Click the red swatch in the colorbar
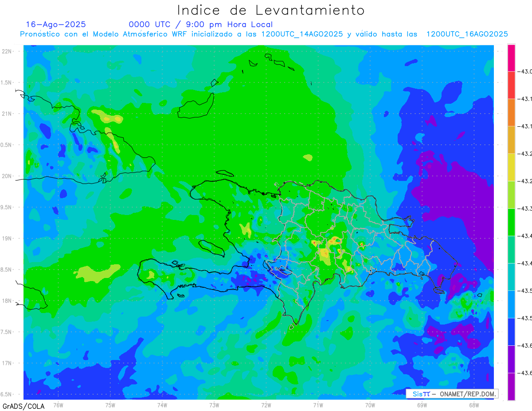The width and height of the screenshot is (532, 411). [x=511, y=85]
